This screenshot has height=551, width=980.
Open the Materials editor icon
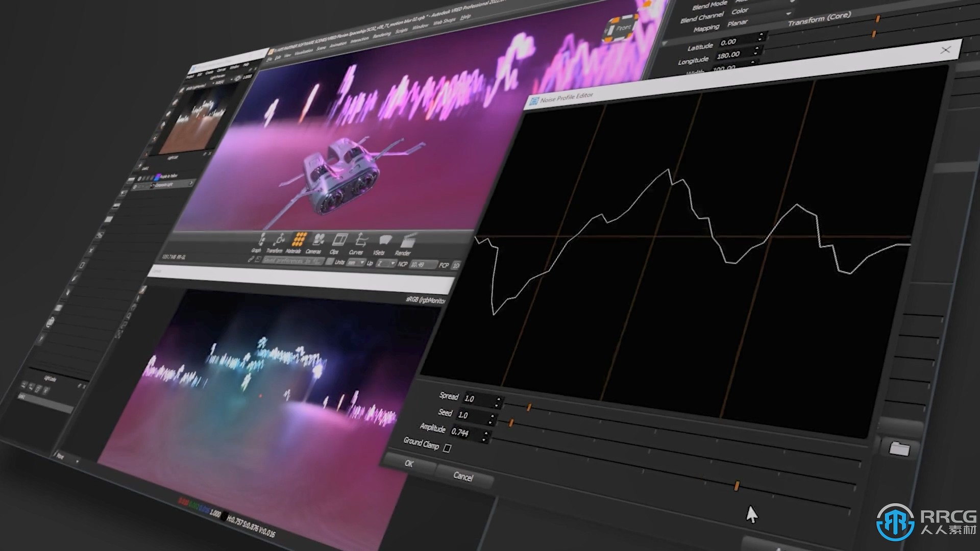click(x=298, y=243)
